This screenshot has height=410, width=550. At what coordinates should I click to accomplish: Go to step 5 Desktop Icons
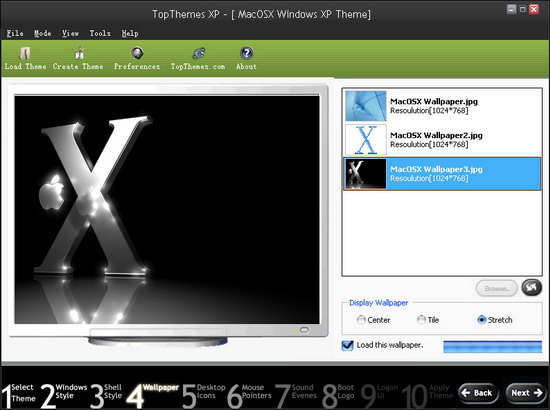(204, 395)
